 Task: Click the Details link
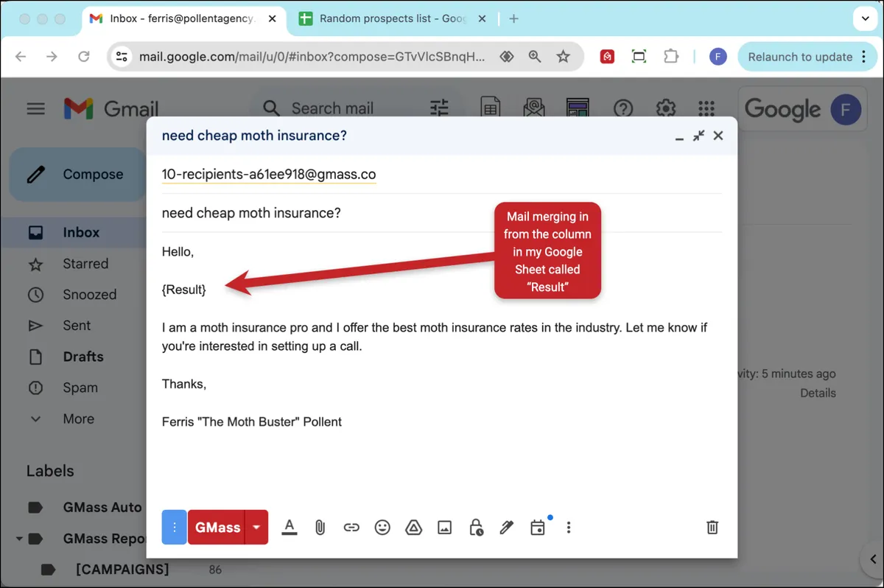point(818,393)
